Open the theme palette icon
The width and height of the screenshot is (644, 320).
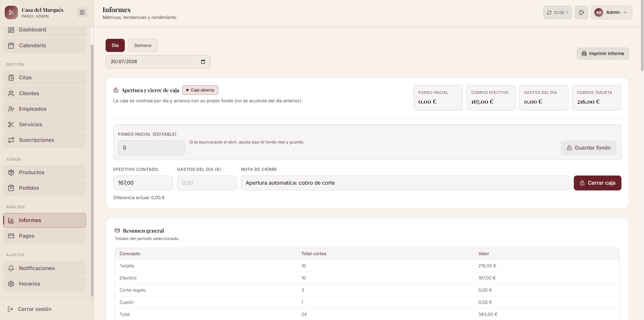click(x=581, y=12)
